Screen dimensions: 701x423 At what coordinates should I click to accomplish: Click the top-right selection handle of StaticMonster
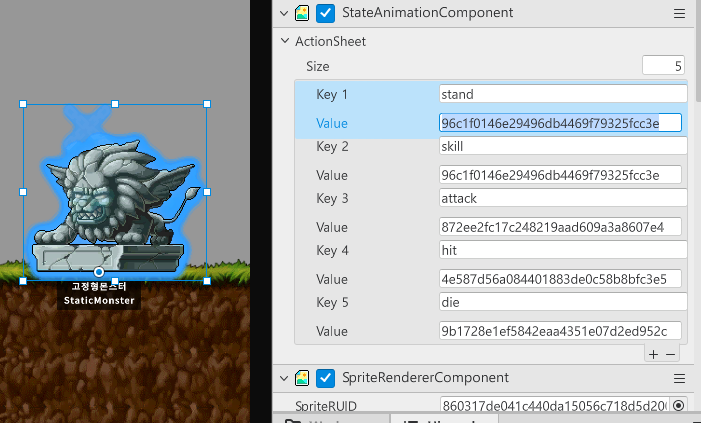pyautogui.click(x=207, y=104)
